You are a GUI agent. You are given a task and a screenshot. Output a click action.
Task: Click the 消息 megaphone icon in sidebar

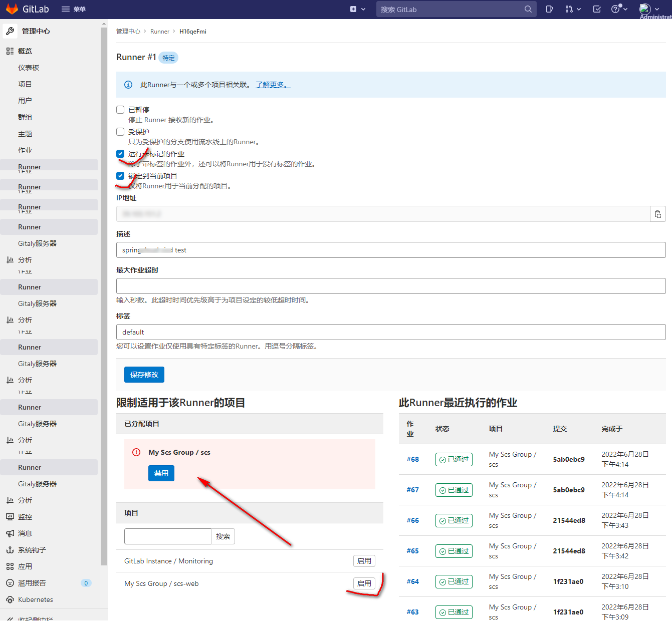pos(10,533)
